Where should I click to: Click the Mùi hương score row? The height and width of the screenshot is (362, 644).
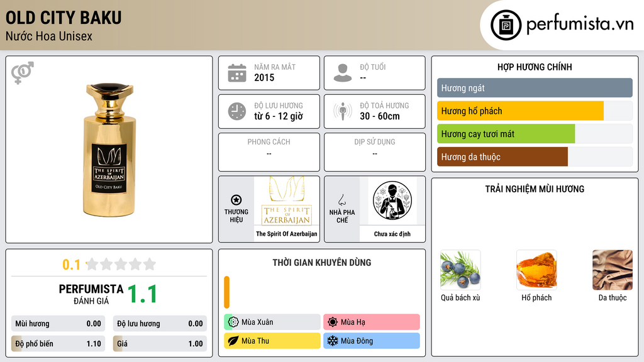[x=58, y=324]
